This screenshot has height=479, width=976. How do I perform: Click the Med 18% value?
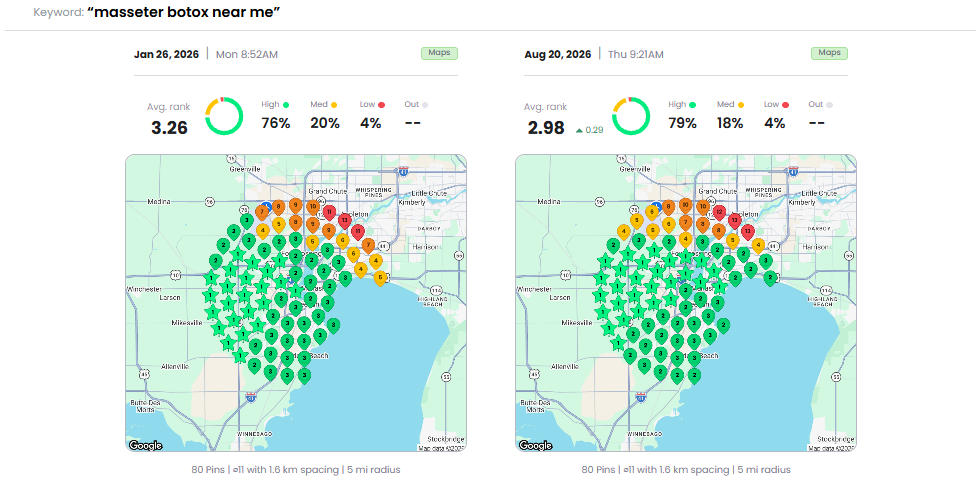729,123
